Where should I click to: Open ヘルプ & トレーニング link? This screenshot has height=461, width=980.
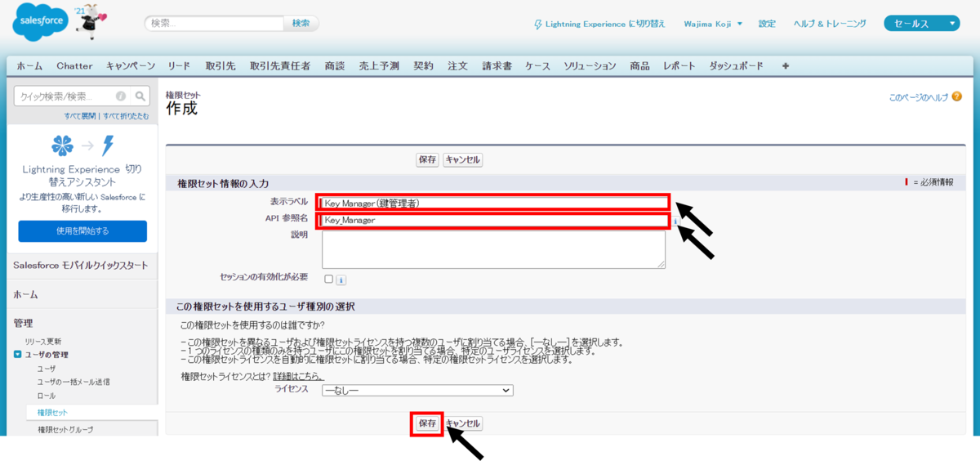830,24
